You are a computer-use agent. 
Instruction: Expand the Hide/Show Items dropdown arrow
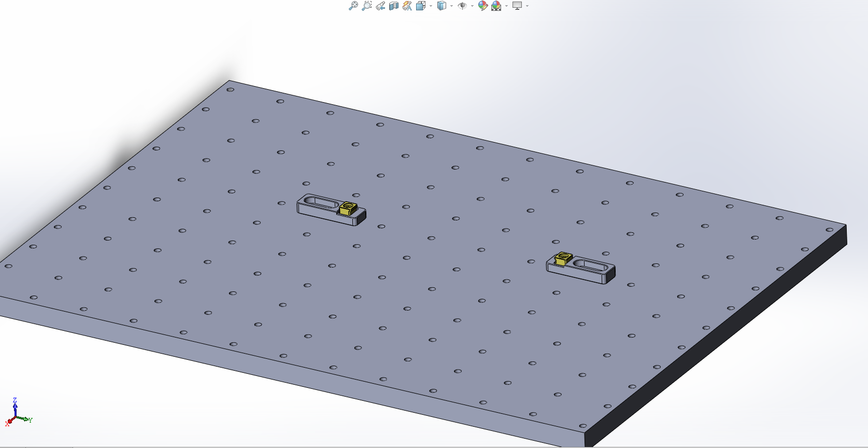(472, 6)
